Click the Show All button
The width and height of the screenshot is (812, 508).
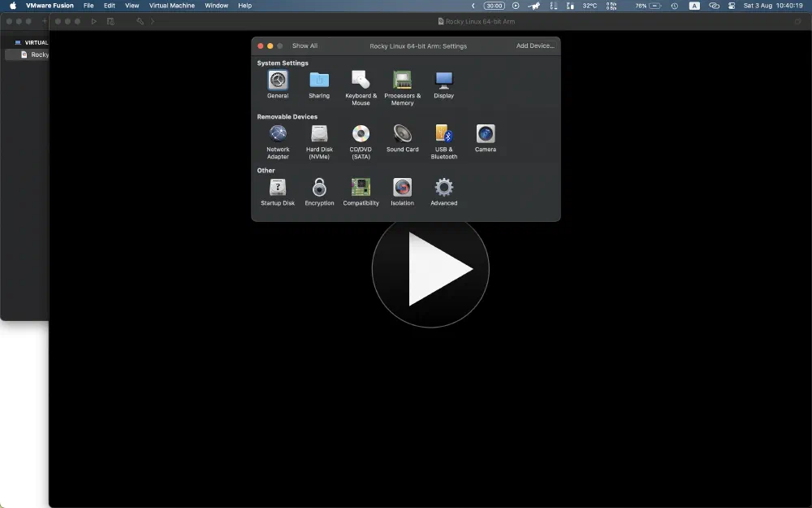tap(304, 46)
